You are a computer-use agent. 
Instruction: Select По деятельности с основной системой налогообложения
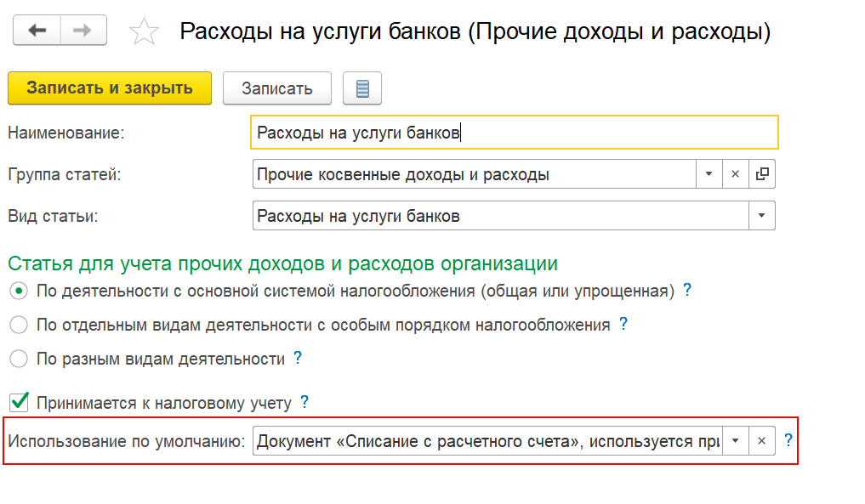click(x=18, y=292)
